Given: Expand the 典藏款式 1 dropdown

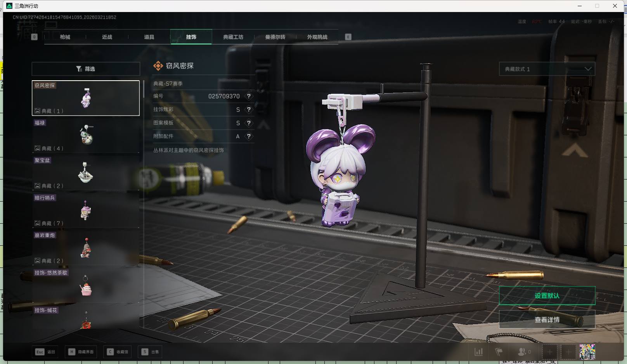Looking at the screenshot, I should 547,69.
